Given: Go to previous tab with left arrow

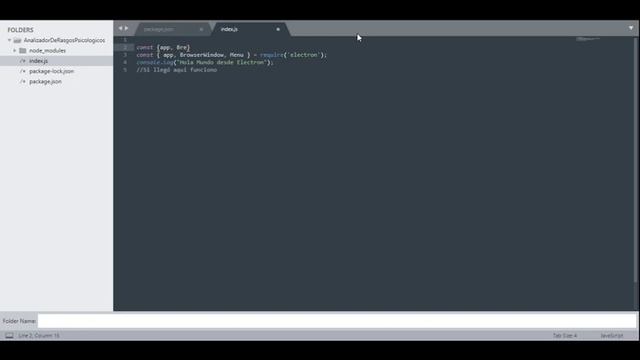Looking at the screenshot, I should click(120, 28).
